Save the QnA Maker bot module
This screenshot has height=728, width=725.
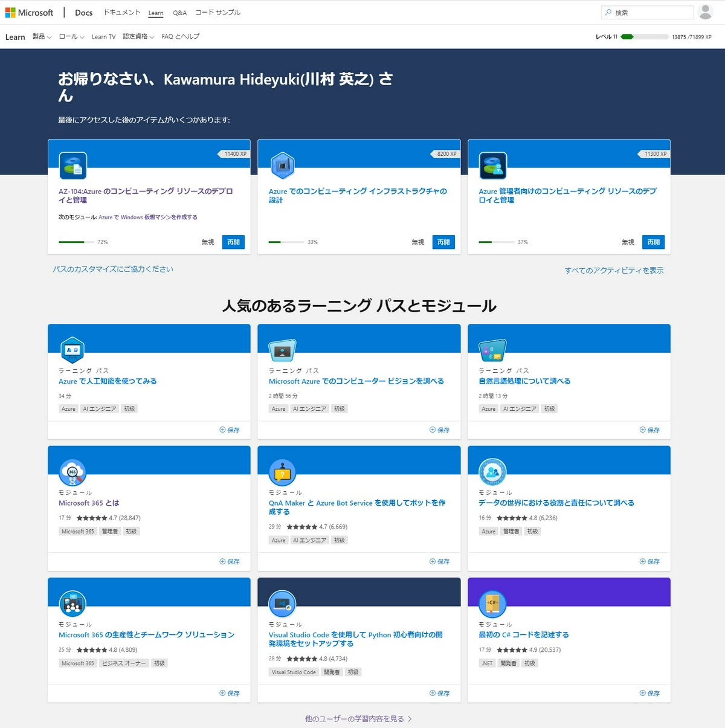(440, 562)
